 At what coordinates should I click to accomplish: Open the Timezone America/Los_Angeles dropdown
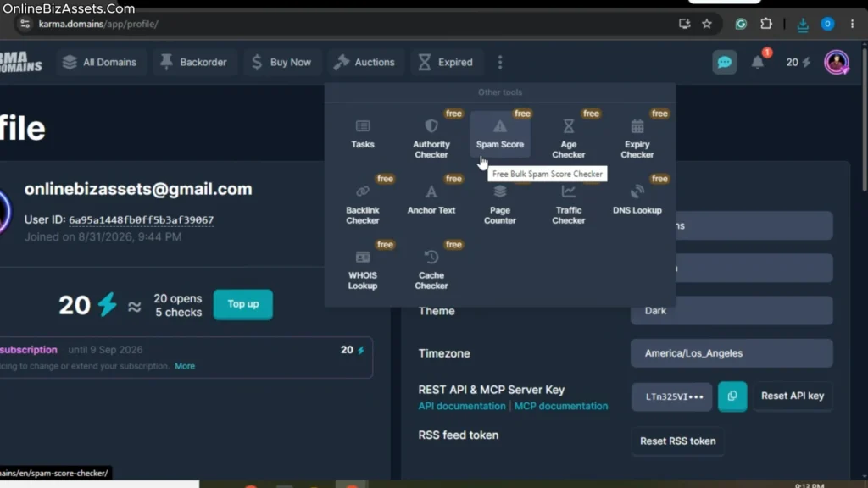(732, 353)
